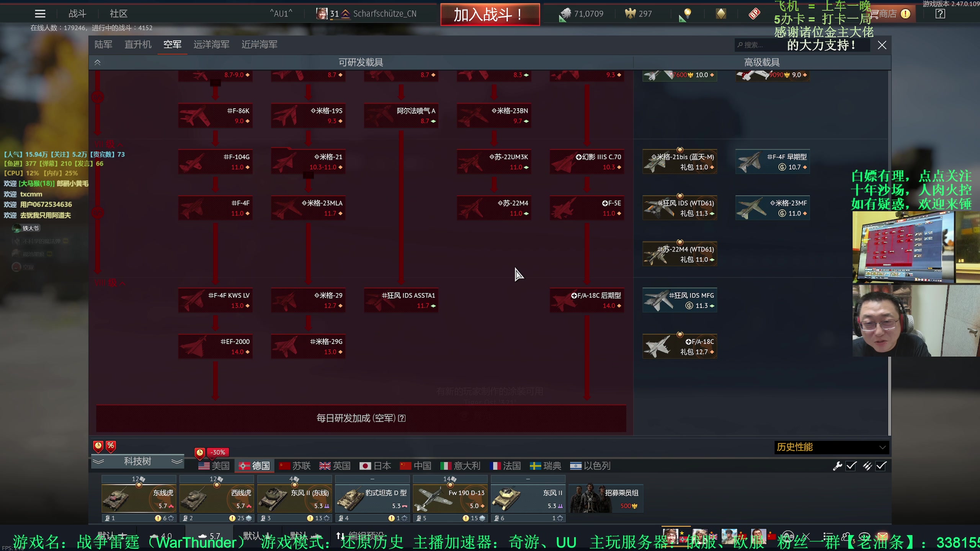Screen dimensions: 980x551
Task: Open the gold diamond warbond icon
Action: (x=721, y=14)
